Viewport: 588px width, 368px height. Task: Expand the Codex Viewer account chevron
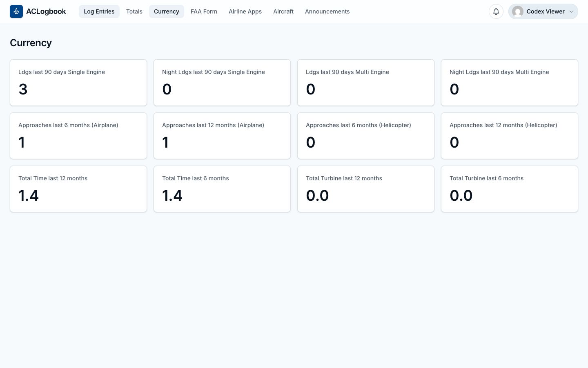571,11
